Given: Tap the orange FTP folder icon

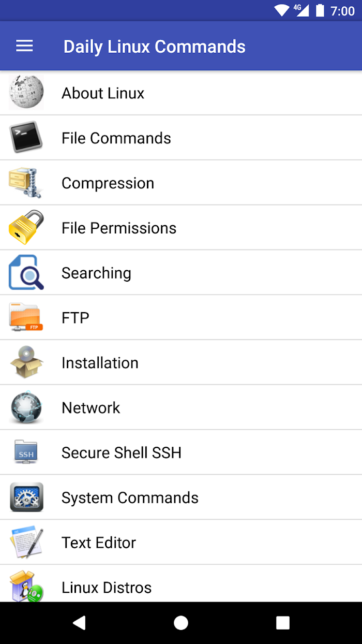Looking at the screenshot, I should [26, 318].
